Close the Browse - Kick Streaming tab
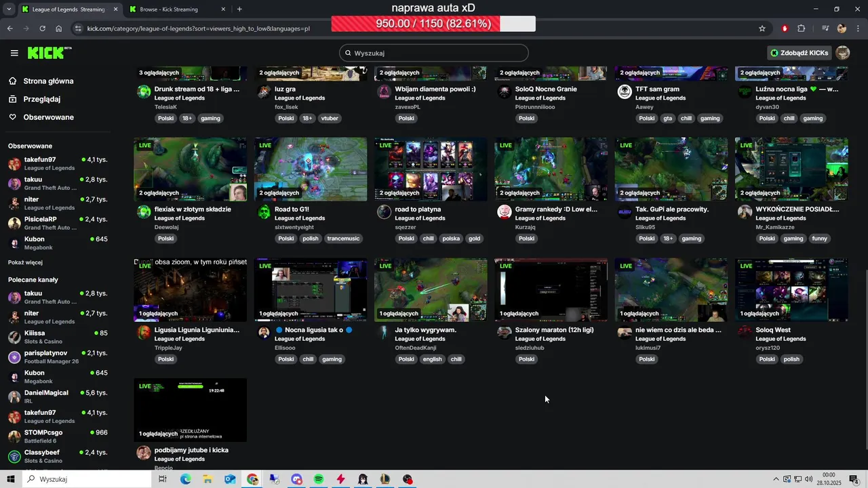This screenshot has height=488, width=868. click(x=222, y=9)
